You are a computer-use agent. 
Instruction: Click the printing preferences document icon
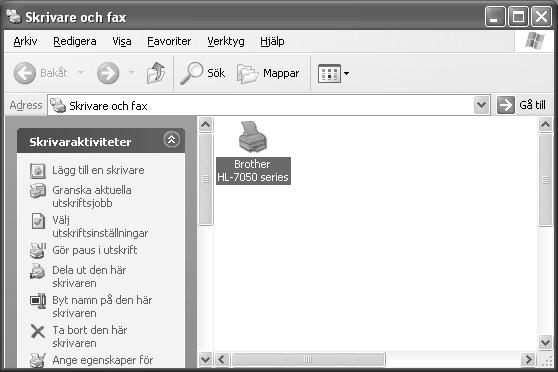[38, 221]
